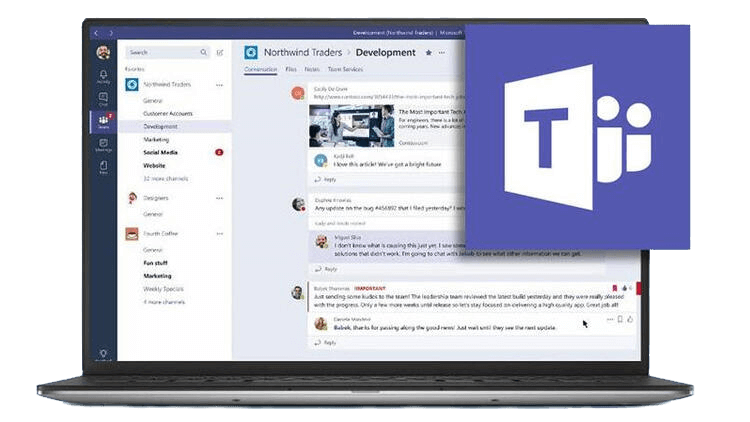750x422 pixels.
Task: Switch to the Team Services tab
Action: 345,69
